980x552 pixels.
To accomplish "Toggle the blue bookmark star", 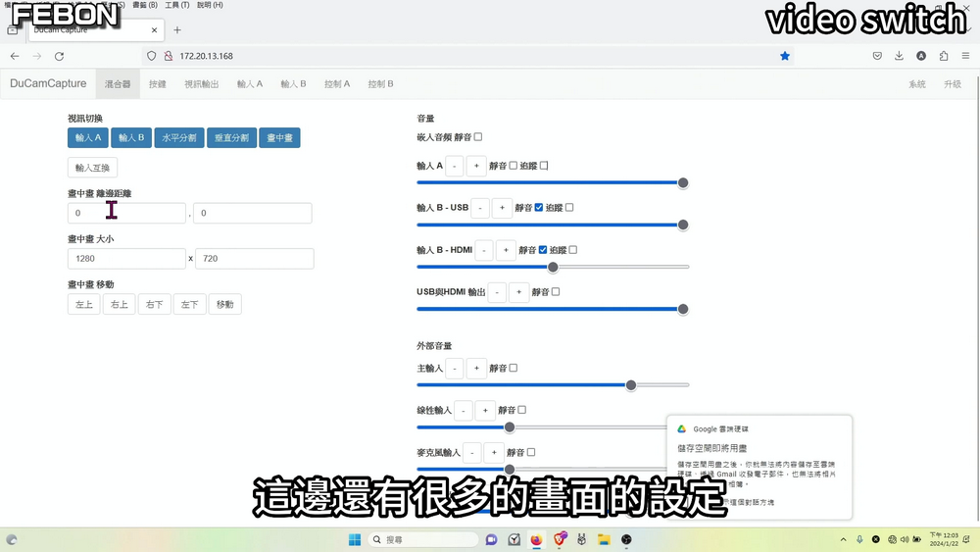I will (785, 56).
